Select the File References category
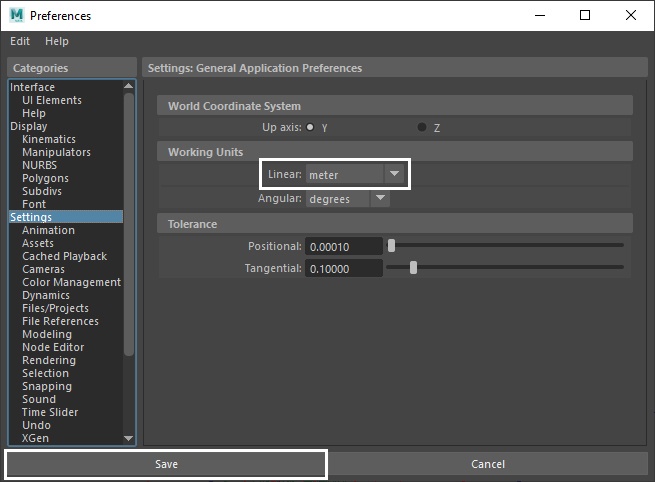Screen dimensions: 655x482 tap(61, 321)
